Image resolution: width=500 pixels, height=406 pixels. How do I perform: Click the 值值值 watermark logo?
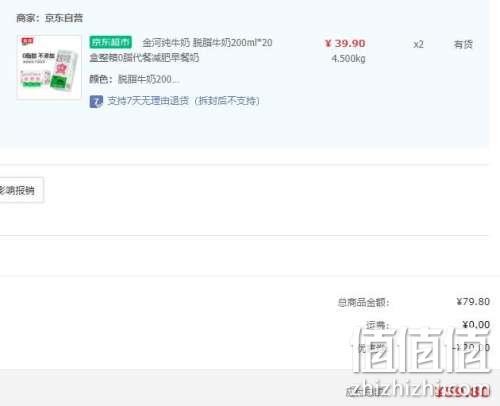pyautogui.click(x=422, y=349)
